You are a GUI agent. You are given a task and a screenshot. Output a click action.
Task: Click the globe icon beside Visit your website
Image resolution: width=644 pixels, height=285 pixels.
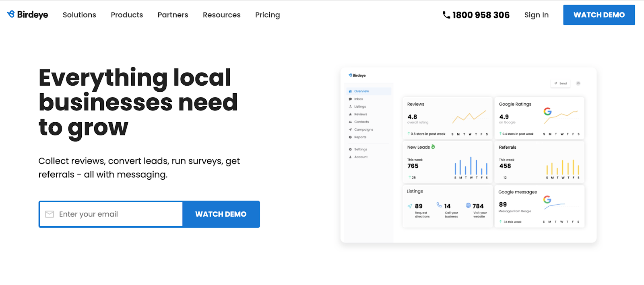point(468,205)
